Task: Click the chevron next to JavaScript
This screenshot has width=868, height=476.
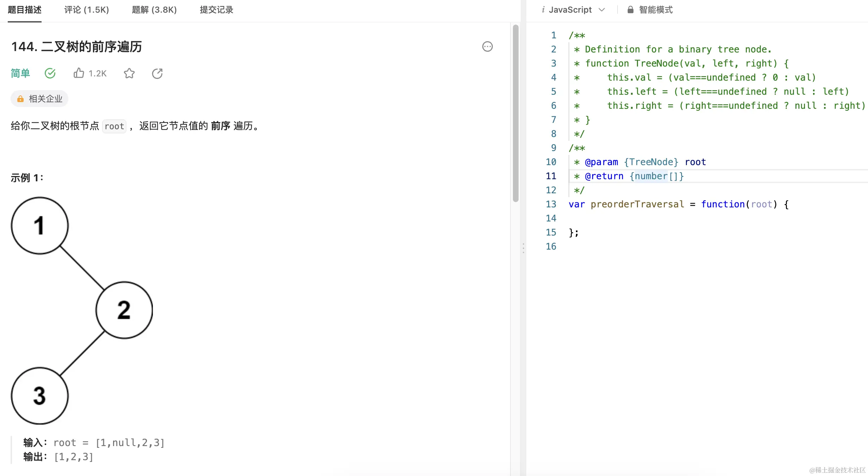Action: (x=602, y=10)
